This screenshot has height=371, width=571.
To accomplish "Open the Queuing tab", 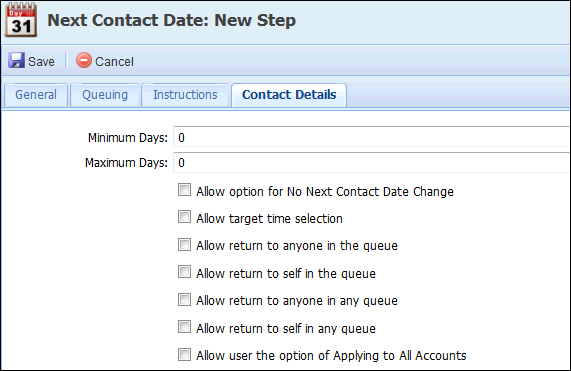I will click(x=105, y=95).
